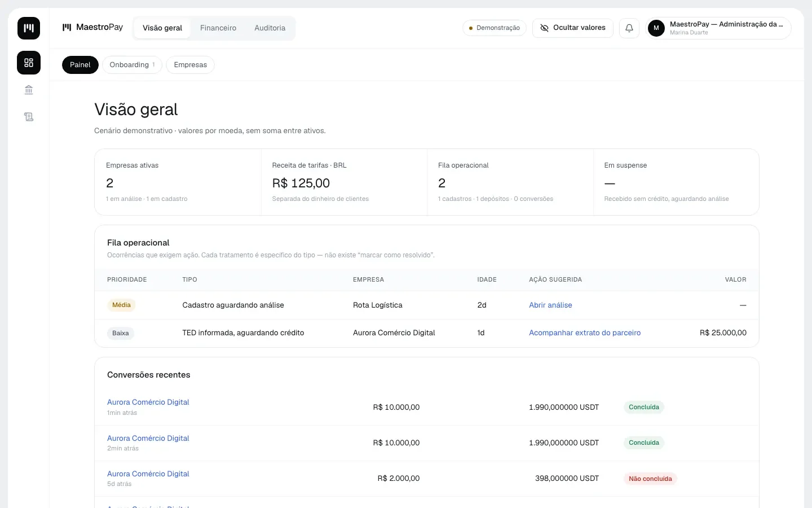Open Acompanhar extrato do parceiro link

coord(585,333)
